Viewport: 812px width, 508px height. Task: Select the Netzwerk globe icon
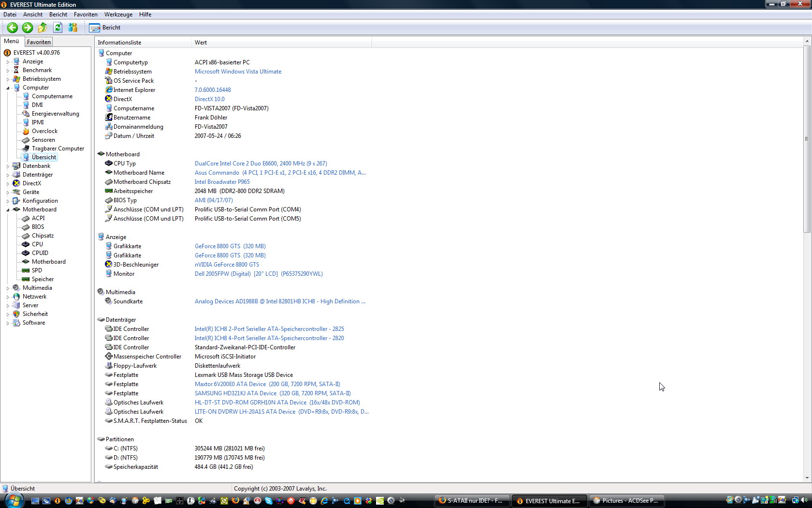[x=16, y=297]
